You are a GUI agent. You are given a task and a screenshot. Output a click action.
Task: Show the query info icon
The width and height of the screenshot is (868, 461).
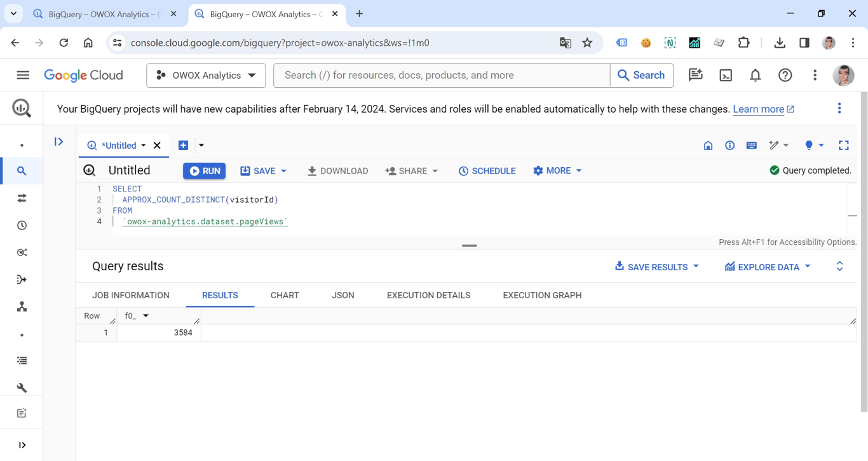tap(729, 146)
